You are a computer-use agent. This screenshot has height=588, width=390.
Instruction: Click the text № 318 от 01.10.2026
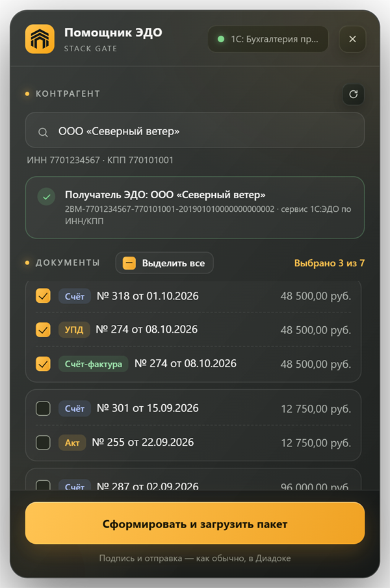tap(148, 296)
